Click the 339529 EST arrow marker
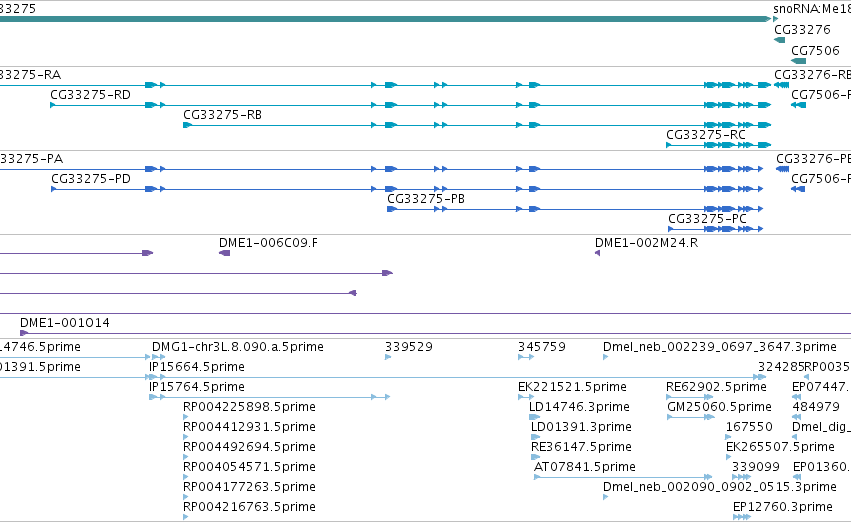The width and height of the screenshot is (851, 522). pos(388,357)
